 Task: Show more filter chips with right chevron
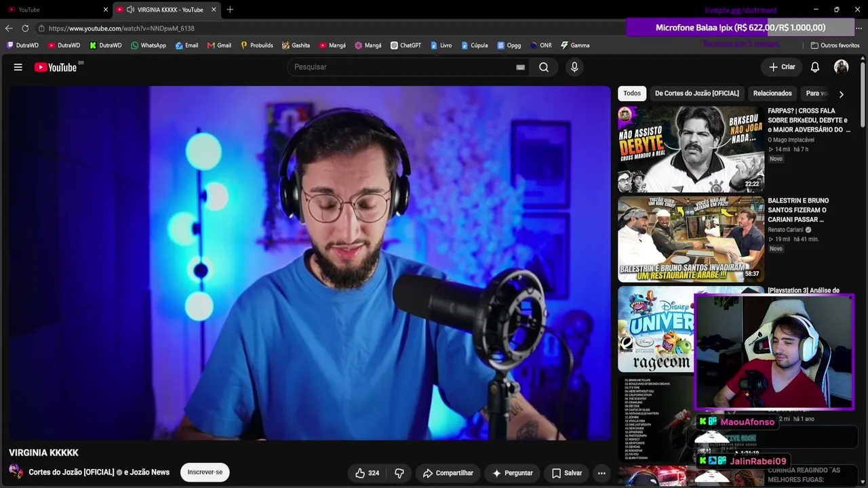coord(841,94)
